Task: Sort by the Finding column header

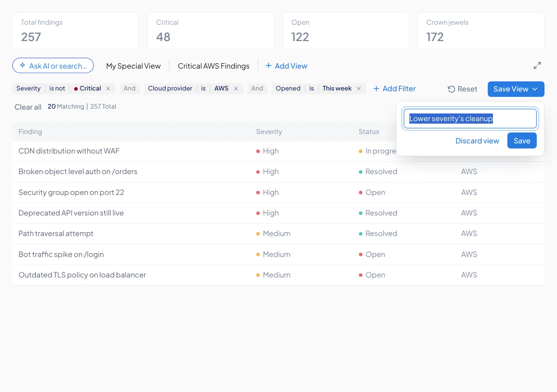Action: [30, 132]
